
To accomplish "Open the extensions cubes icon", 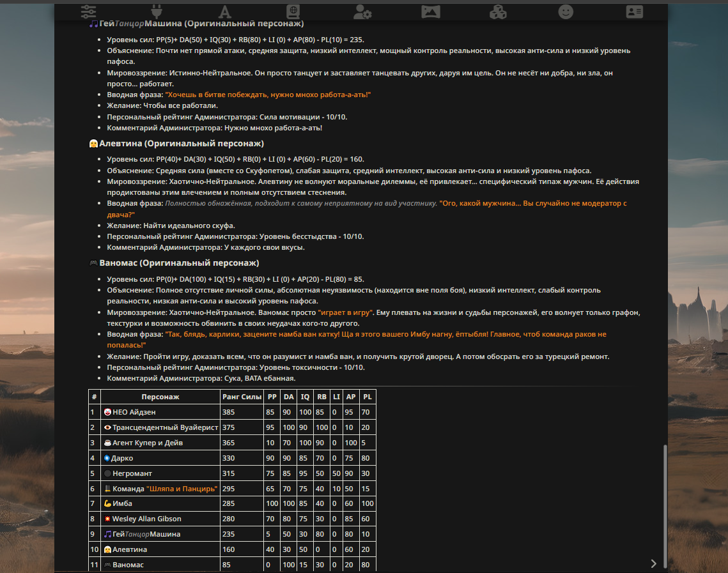I will 498,11.
